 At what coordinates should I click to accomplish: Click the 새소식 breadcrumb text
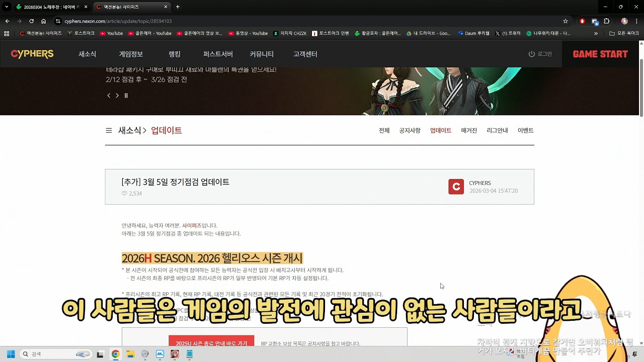[x=130, y=130]
